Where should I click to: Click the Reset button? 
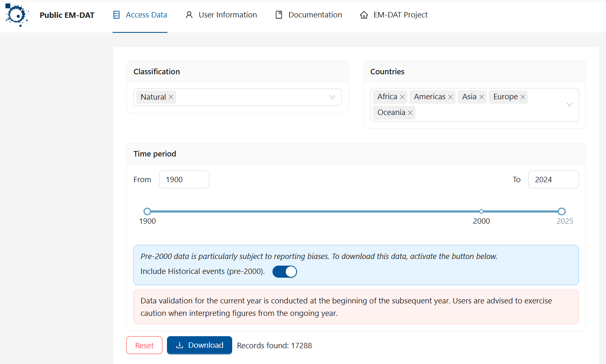pos(144,345)
